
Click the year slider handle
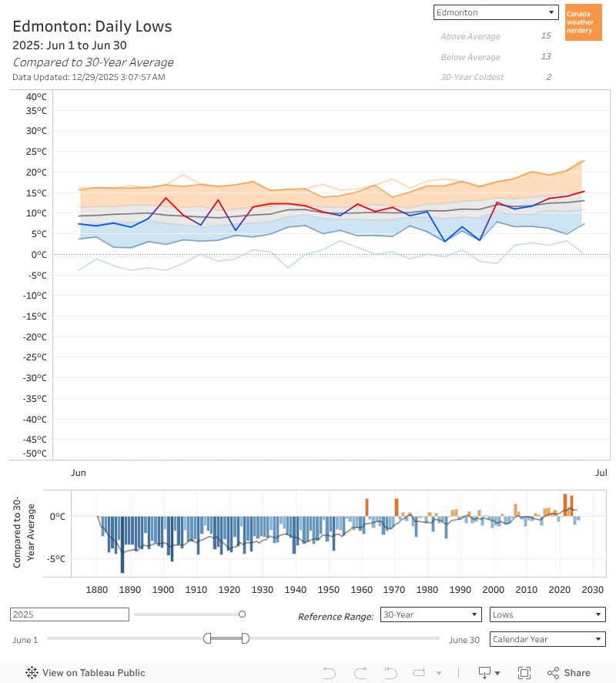[242, 614]
